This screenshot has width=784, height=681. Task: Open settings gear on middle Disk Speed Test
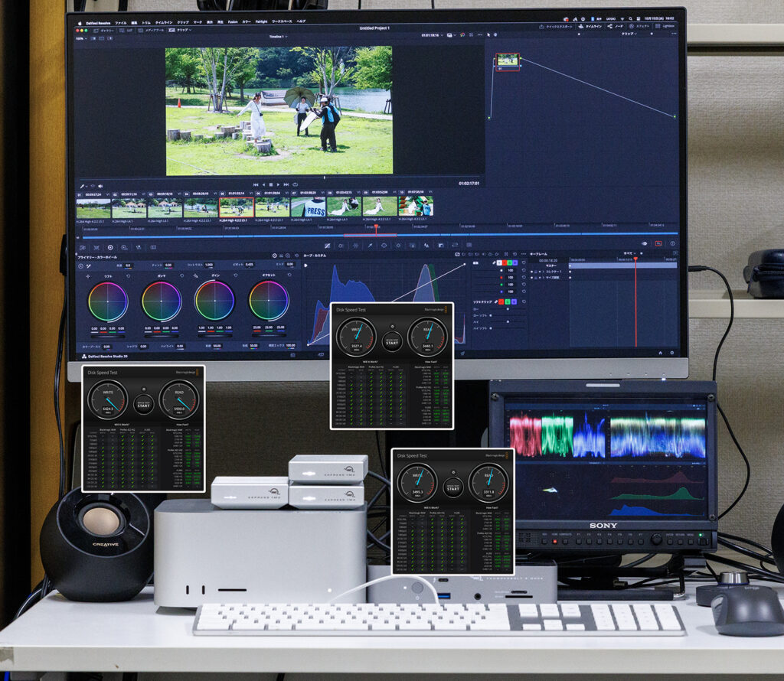(391, 325)
